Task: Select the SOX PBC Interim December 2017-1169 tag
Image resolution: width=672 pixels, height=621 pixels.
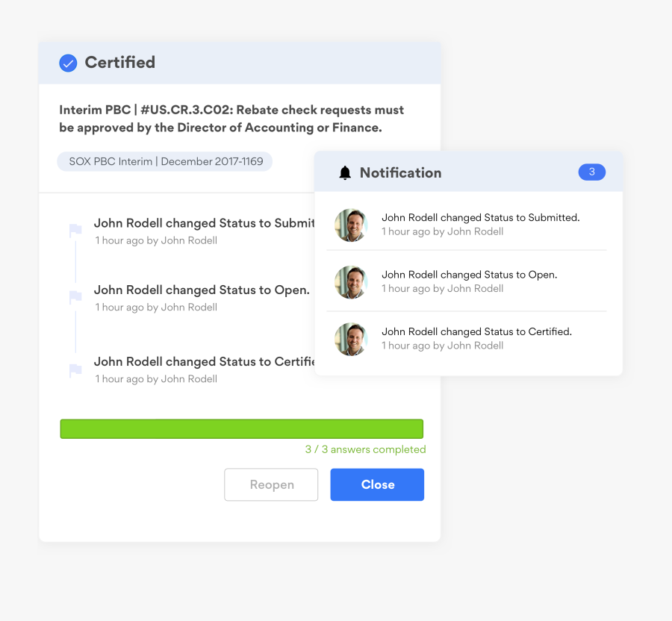Action: coord(164,161)
